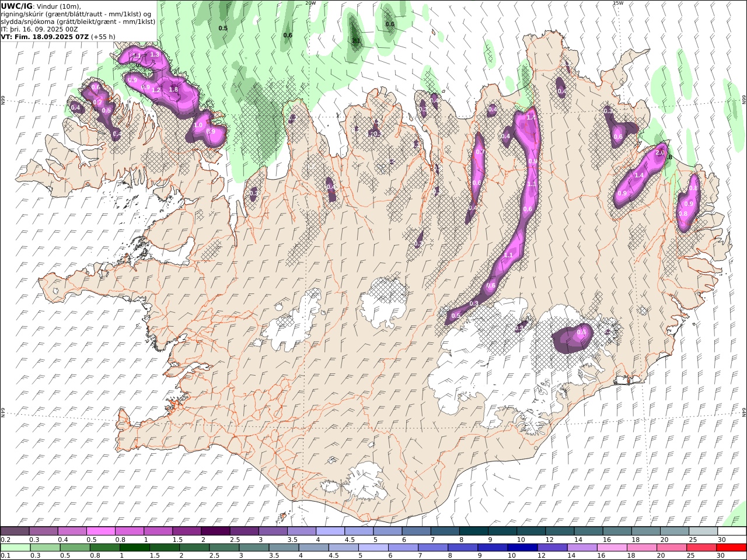This screenshot has width=747, height=560.
Task: Click the "1.0" snowfall value on the map
Action: click(x=198, y=125)
